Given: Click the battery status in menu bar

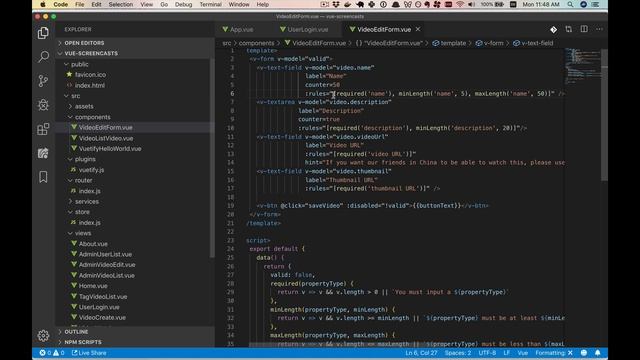Looking at the screenshot, I should [x=492, y=4].
